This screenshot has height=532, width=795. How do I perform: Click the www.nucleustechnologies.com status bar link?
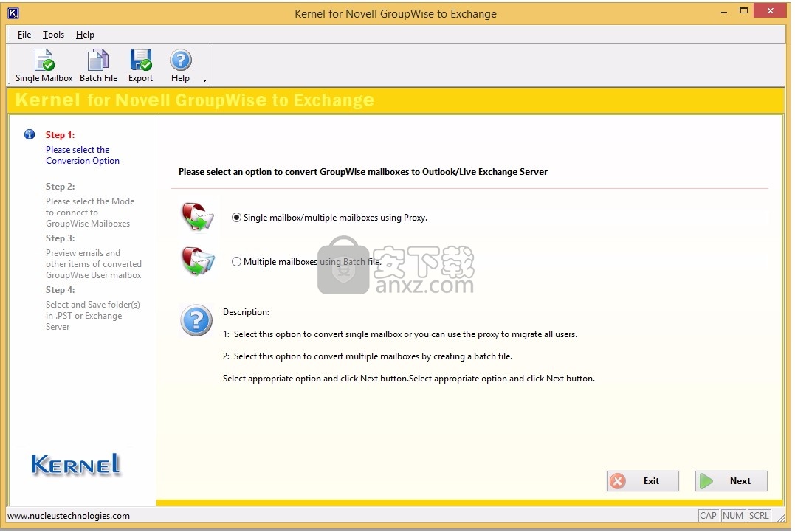[x=69, y=516]
